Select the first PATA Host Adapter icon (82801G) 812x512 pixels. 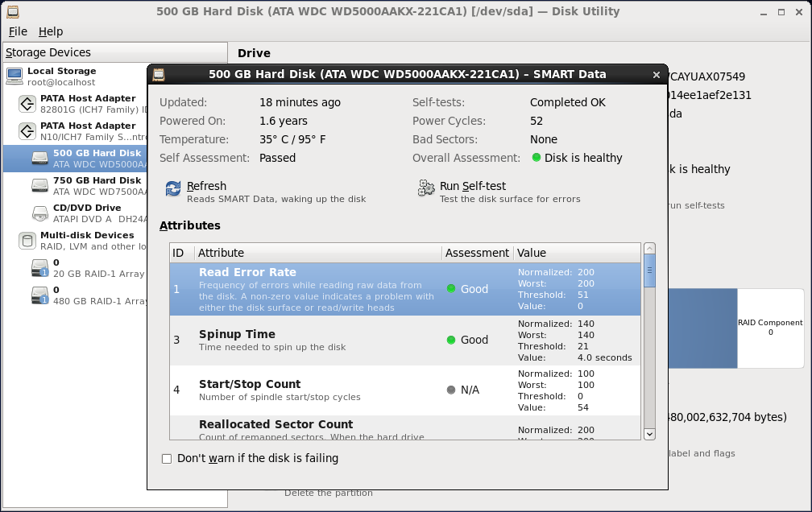point(27,104)
